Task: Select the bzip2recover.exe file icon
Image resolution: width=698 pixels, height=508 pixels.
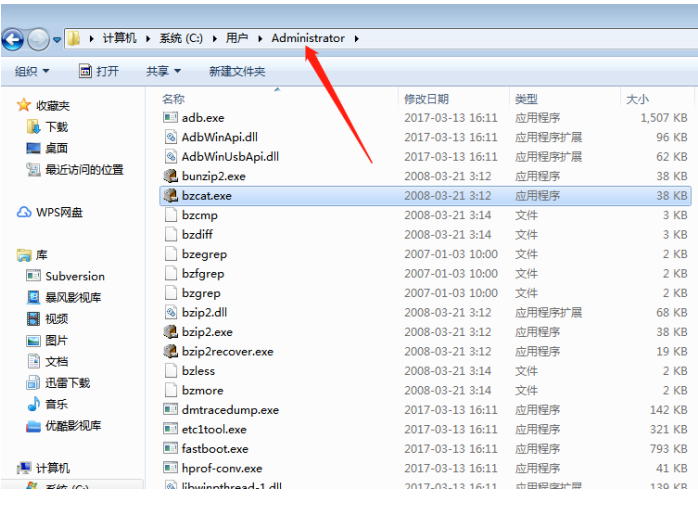Action: [x=170, y=352]
